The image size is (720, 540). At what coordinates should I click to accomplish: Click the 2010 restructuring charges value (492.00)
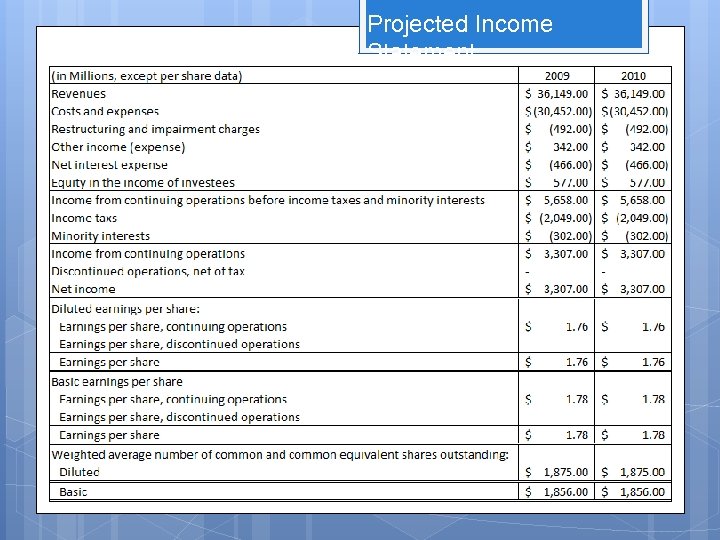pyautogui.click(x=646, y=129)
